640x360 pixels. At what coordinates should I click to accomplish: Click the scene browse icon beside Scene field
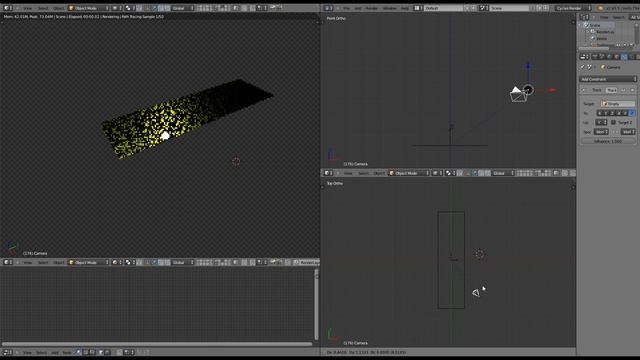484,8
